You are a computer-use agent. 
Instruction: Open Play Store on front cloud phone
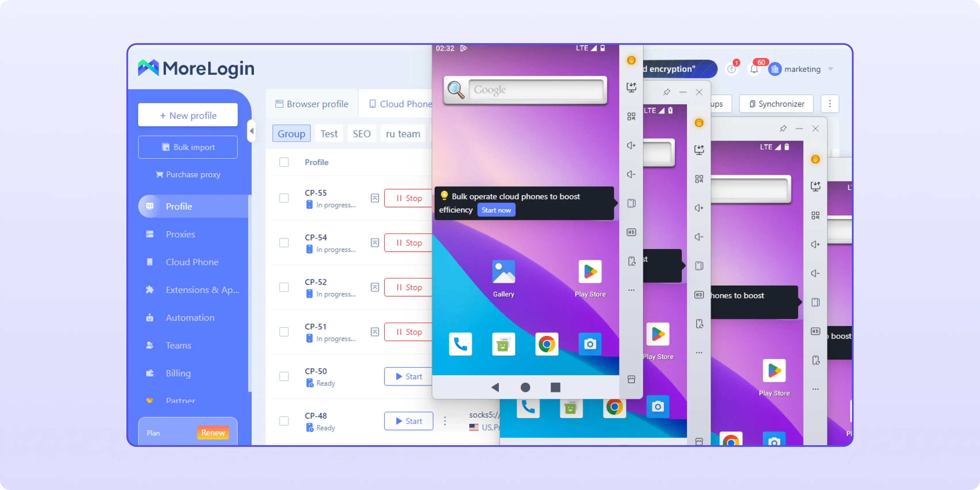coord(590,272)
